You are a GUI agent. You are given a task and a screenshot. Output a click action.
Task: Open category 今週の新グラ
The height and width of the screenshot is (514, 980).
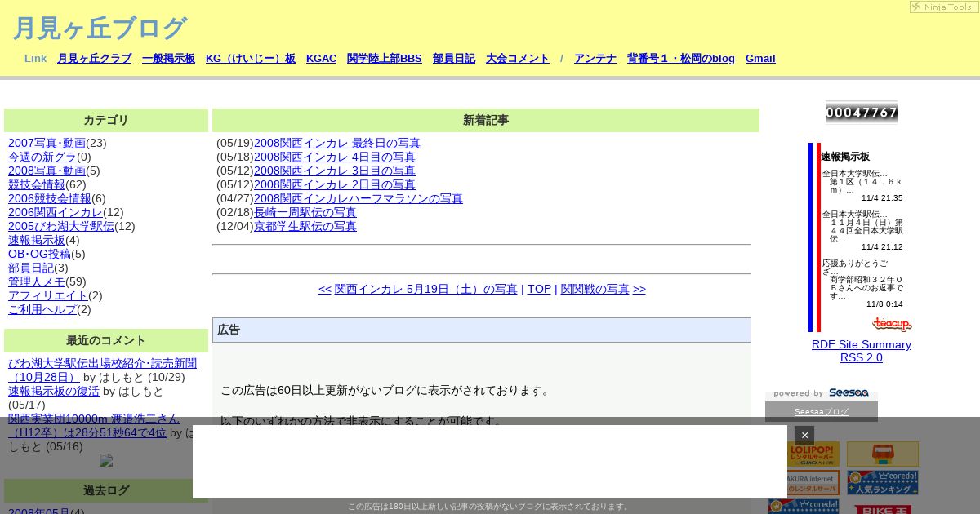pyautogui.click(x=42, y=157)
